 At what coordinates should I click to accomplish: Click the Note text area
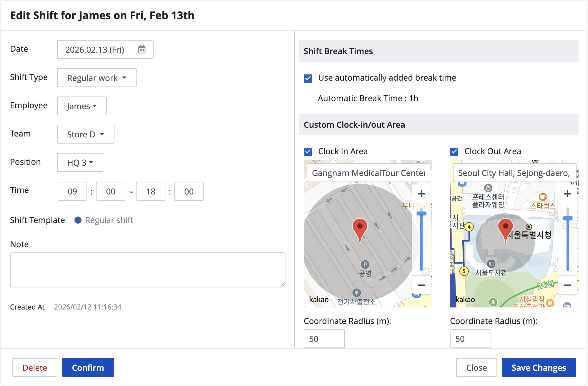point(147,269)
